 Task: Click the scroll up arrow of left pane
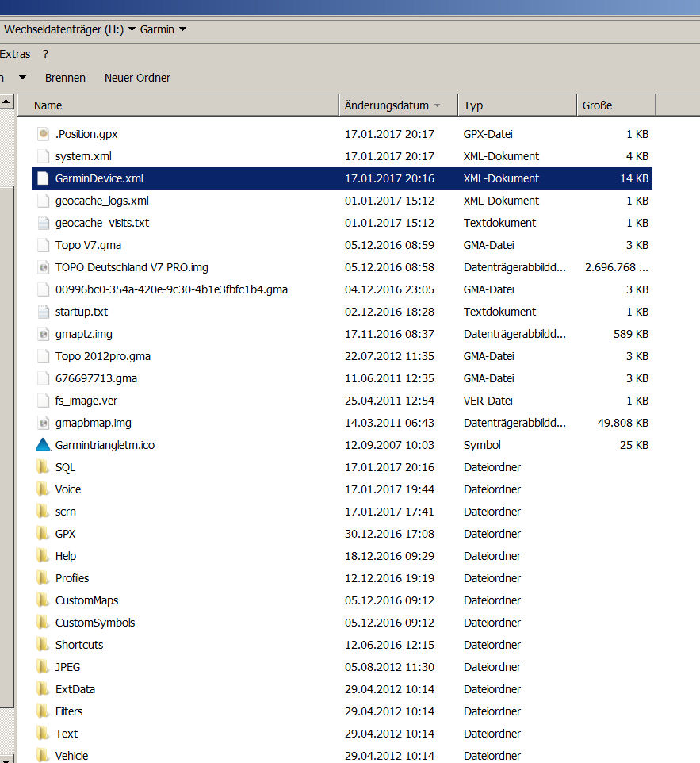click(x=6, y=102)
